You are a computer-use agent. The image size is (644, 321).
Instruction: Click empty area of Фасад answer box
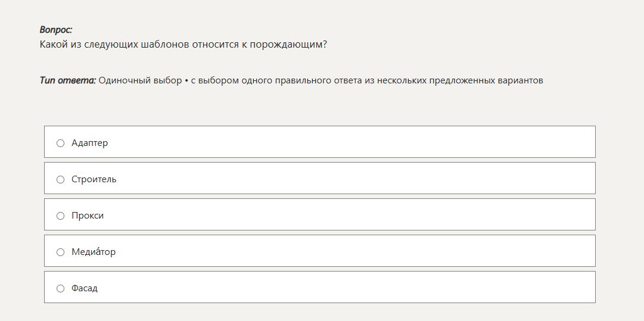coord(357,288)
